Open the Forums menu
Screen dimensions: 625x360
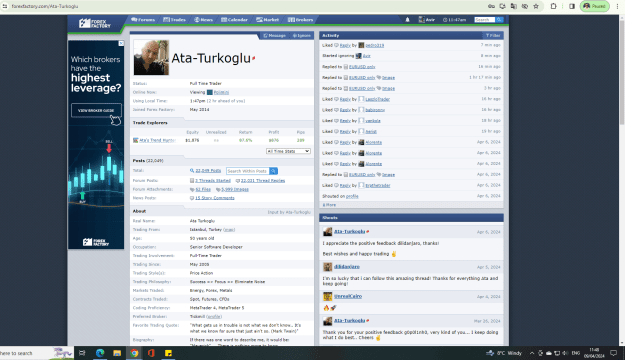click(x=143, y=20)
